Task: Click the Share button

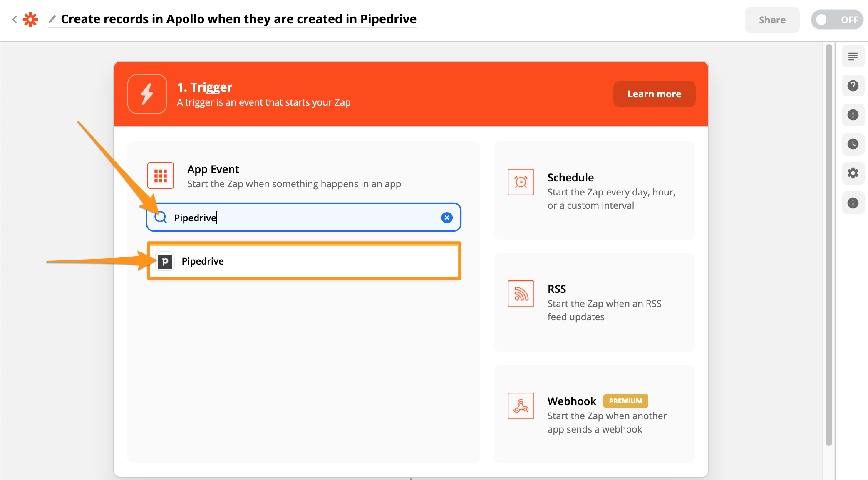Action: 772,20
